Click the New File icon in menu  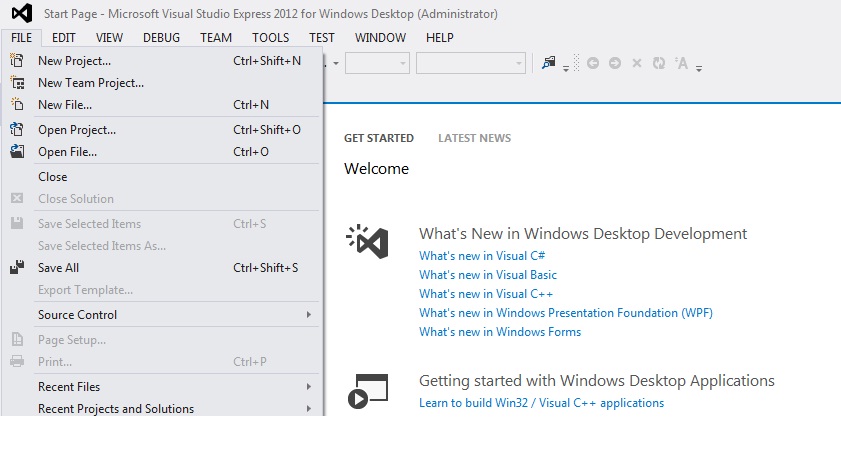click(16, 105)
